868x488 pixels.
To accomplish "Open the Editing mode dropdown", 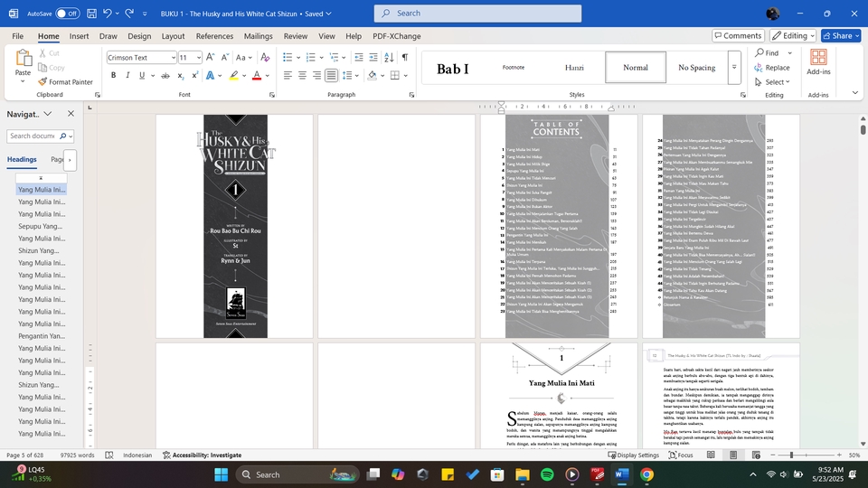I will [x=793, y=35].
